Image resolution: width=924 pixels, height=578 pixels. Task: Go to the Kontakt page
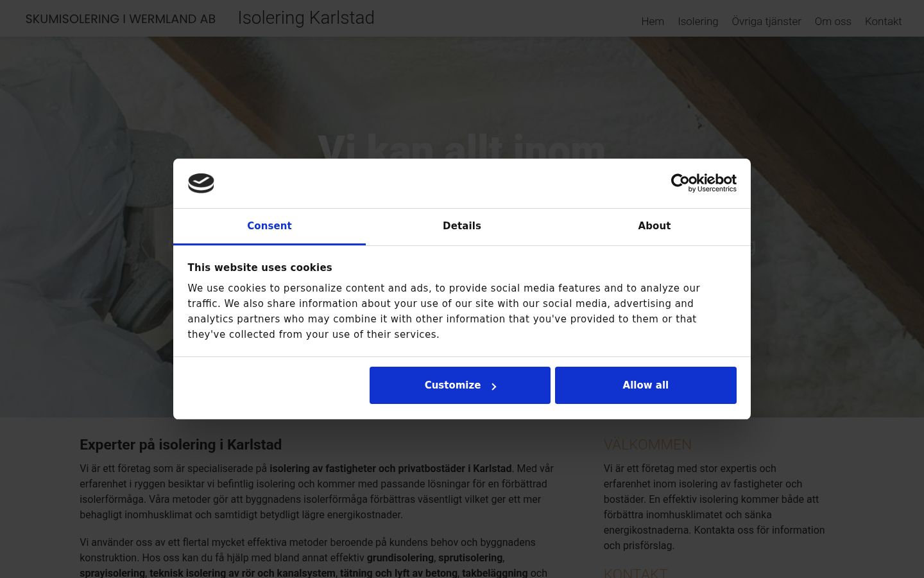883,21
